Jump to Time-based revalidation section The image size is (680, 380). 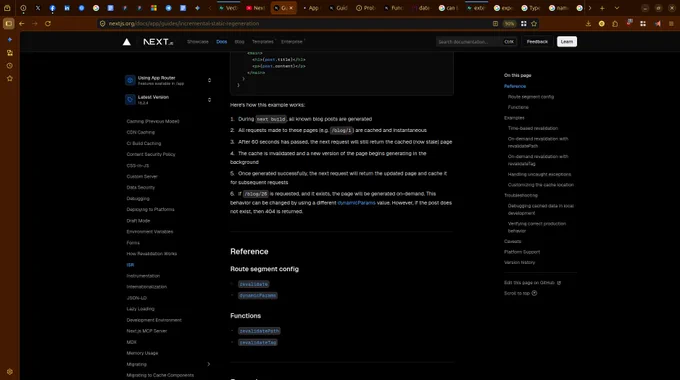click(533, 128)
